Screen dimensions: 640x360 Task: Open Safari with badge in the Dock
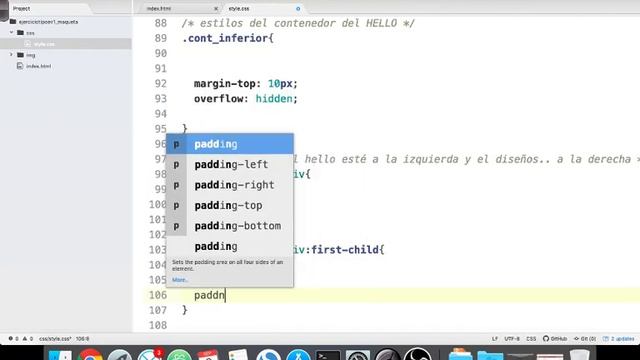tap(150, 353)
